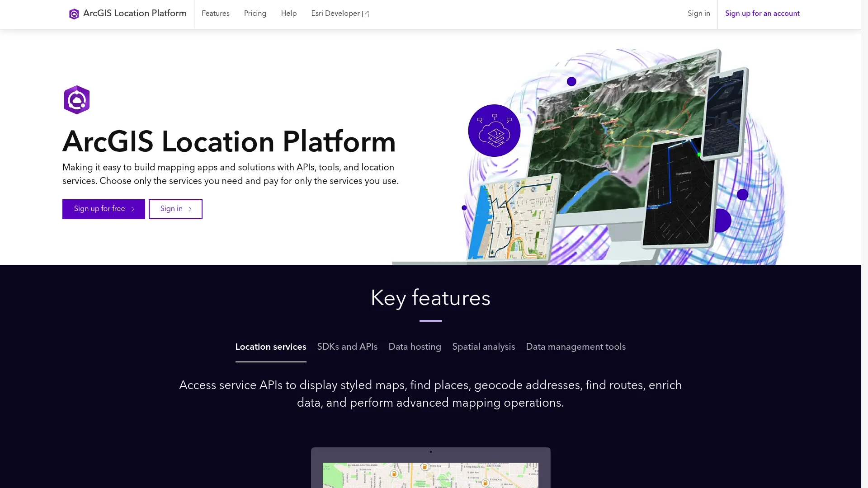Click the external link icon beside Esri Developer
Screen dimensions: 868x488
365,14
